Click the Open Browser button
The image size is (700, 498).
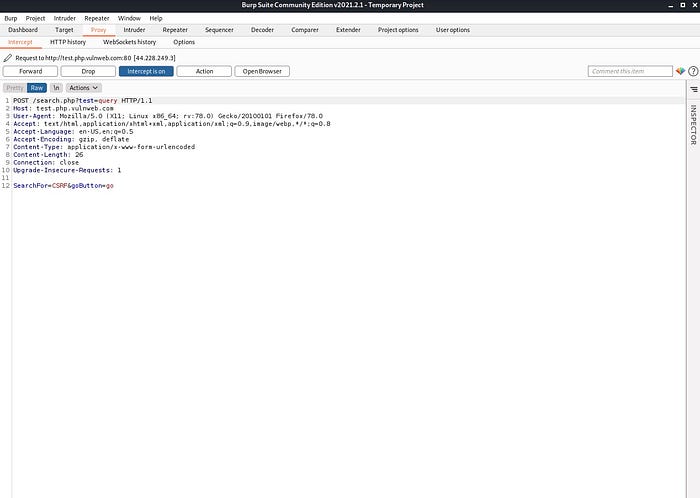coord(262,71)
